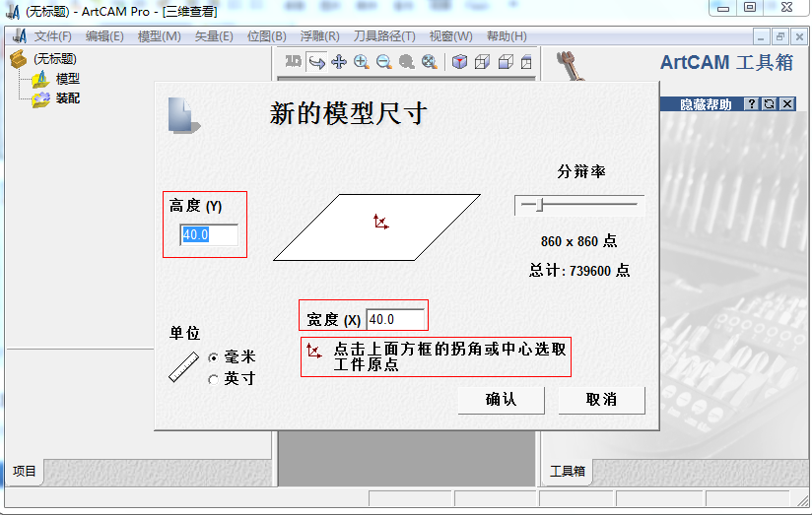This screenshot has width=812, height=515.
Task: Select the pan view tool
Action: pyautogui.click(x=339, y=62)
